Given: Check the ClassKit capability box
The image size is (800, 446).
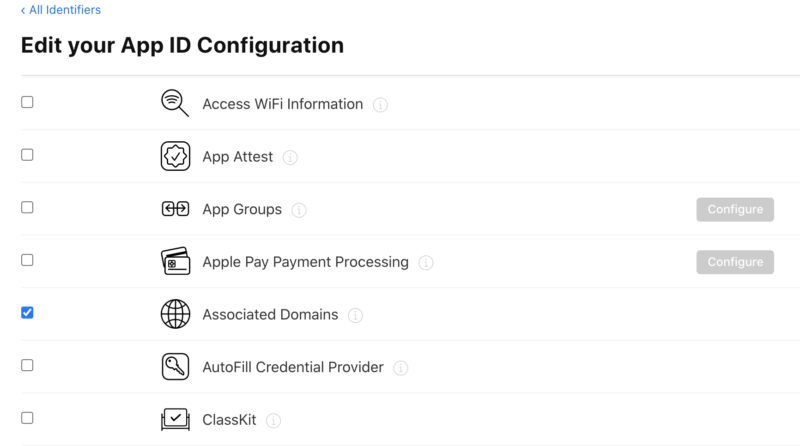Looking at the screenshot, I should coord(27,418).
